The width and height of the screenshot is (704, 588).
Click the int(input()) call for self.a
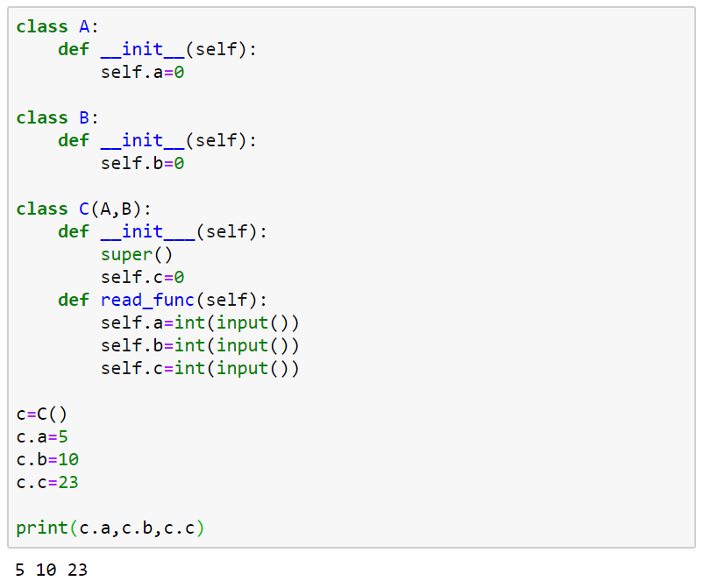click(x=241, y=322)
